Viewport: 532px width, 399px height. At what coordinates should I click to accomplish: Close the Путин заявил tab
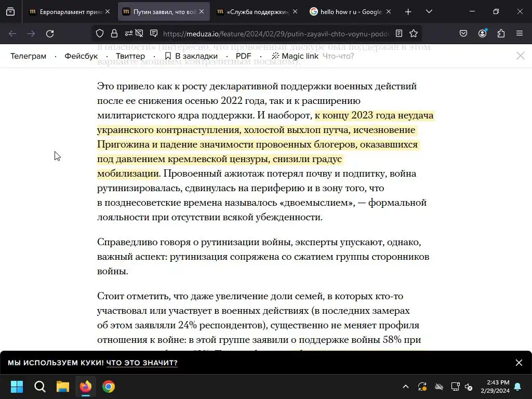pos(202,11)
